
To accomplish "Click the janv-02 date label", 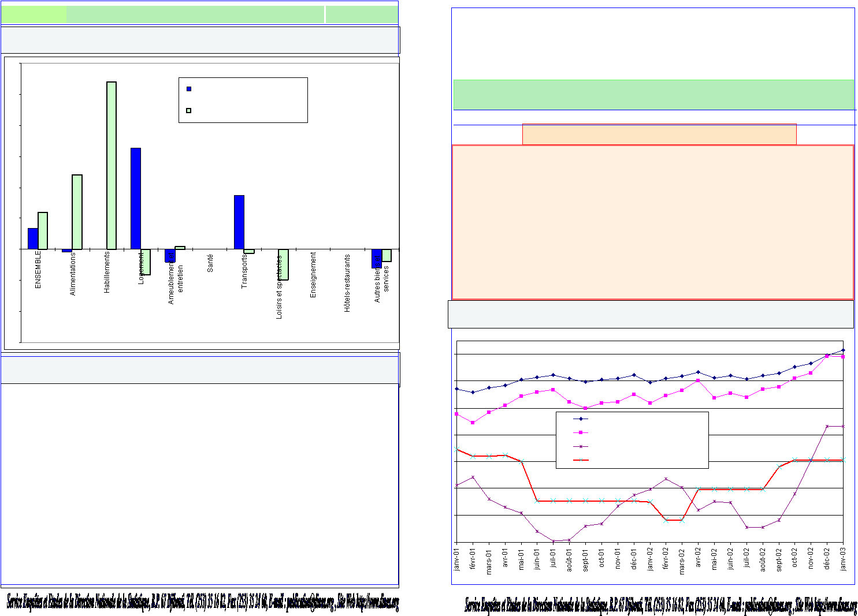I will point(651,559).
